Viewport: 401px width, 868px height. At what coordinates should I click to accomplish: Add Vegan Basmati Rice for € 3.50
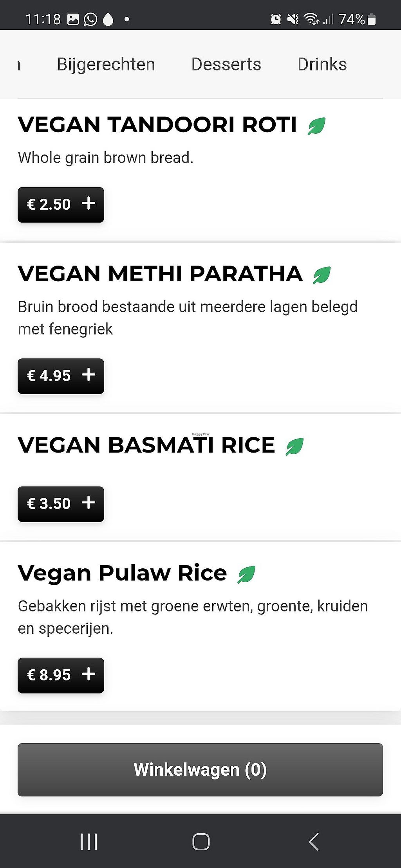tap(61, 504)
